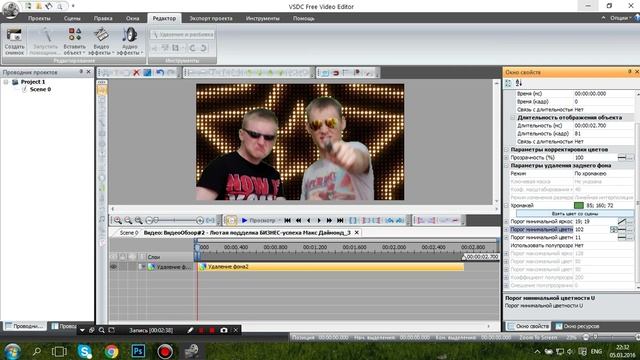Open the Экспорт проекта tab
Screen dimensions: 640x360
tap(211, 18)
